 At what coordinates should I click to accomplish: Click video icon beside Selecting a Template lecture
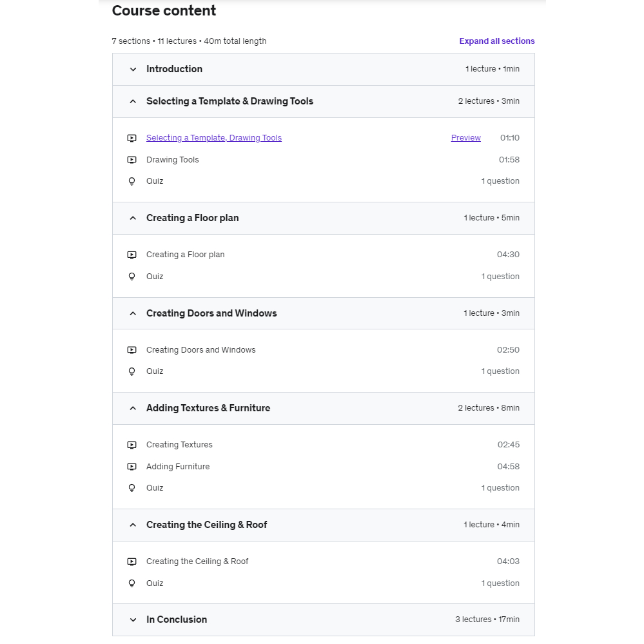coord(132,138)
